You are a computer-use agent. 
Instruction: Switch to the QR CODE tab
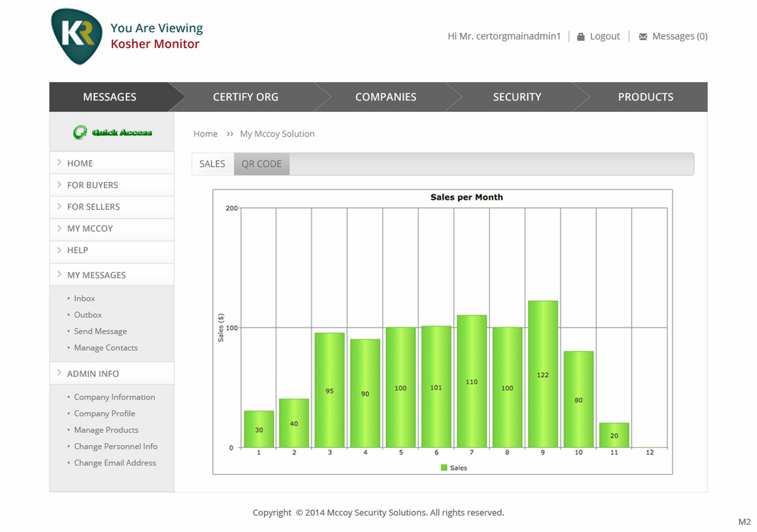click(x=261, y=164)
